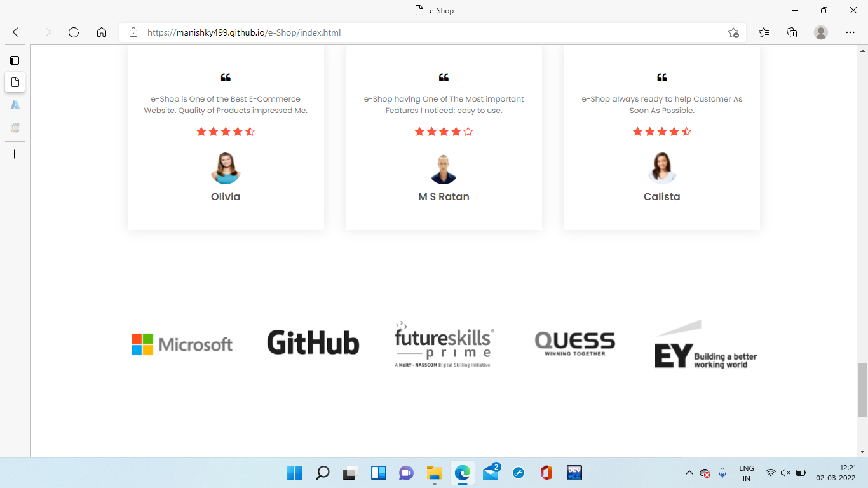Open the browser home page

[102, 32]
